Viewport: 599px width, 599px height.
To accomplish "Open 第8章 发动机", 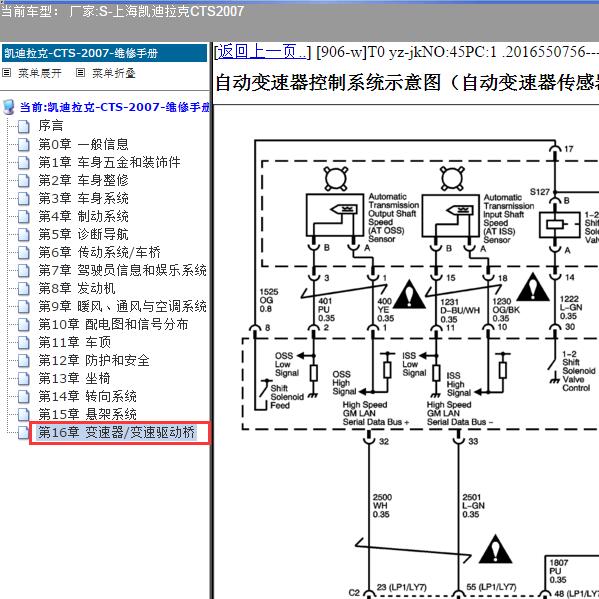I will coord(76,288).
